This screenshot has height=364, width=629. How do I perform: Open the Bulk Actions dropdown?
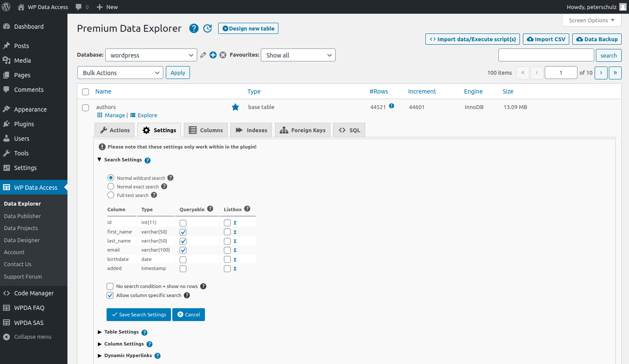(x=120, y=73)
